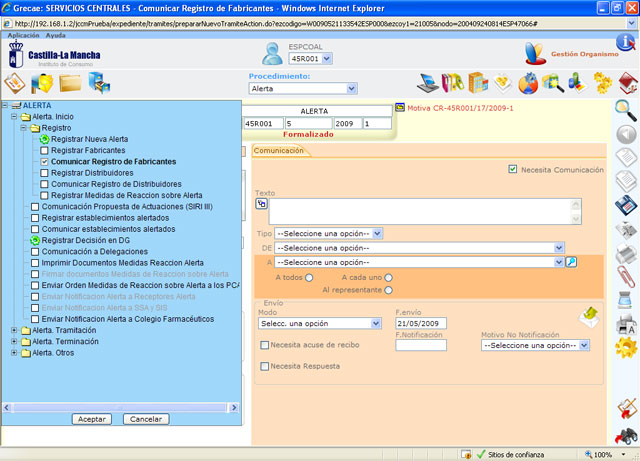The width and height of the screenshot is (640, 461).
Task: Click the F.envío date field
Action: pyautogui.click(x=421, y=323)
